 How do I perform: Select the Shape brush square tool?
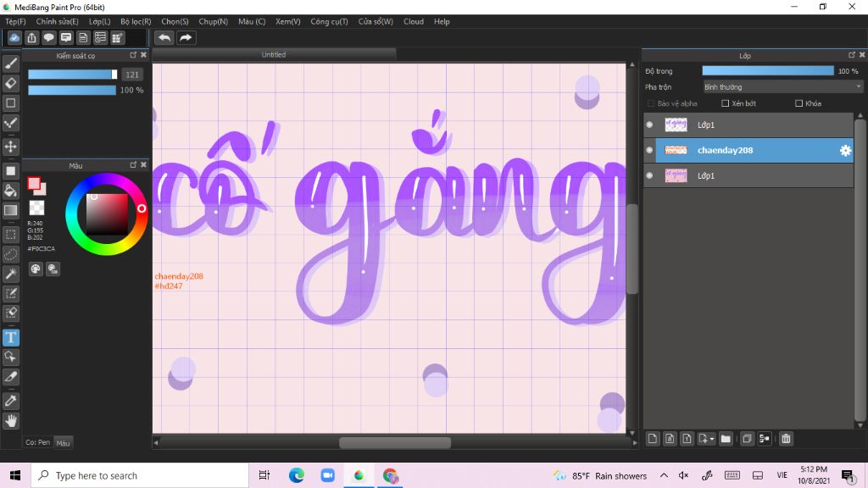(x=10, y=103)
